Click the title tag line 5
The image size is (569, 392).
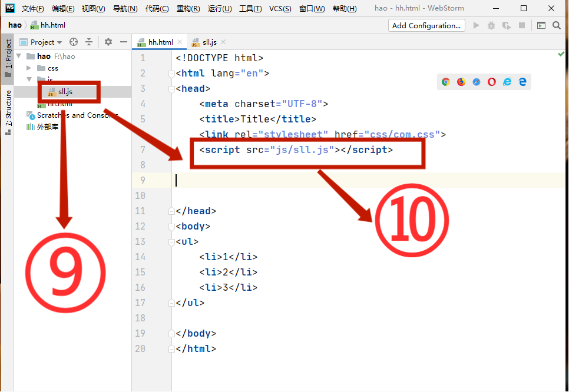(x=257, y=119)
